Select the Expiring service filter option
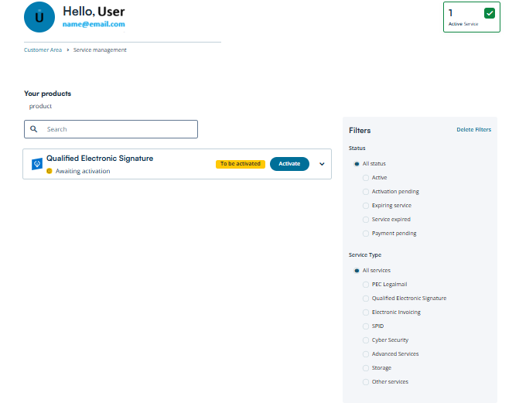The width and height of the screenshot is (519, 420). click(366, 206)
